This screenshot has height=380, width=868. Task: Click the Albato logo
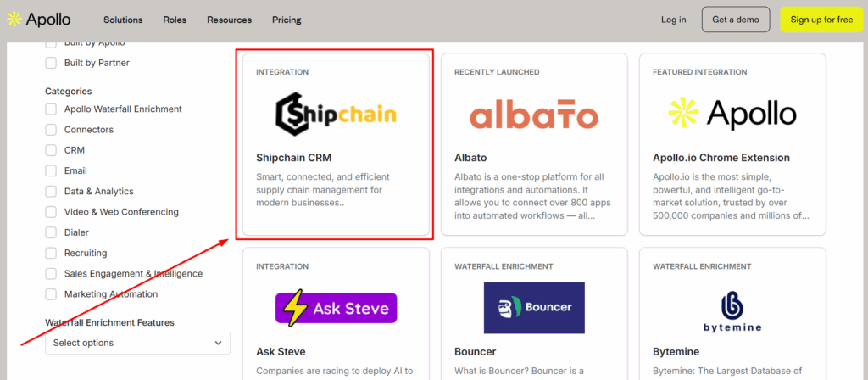click(x=534, y=115)
